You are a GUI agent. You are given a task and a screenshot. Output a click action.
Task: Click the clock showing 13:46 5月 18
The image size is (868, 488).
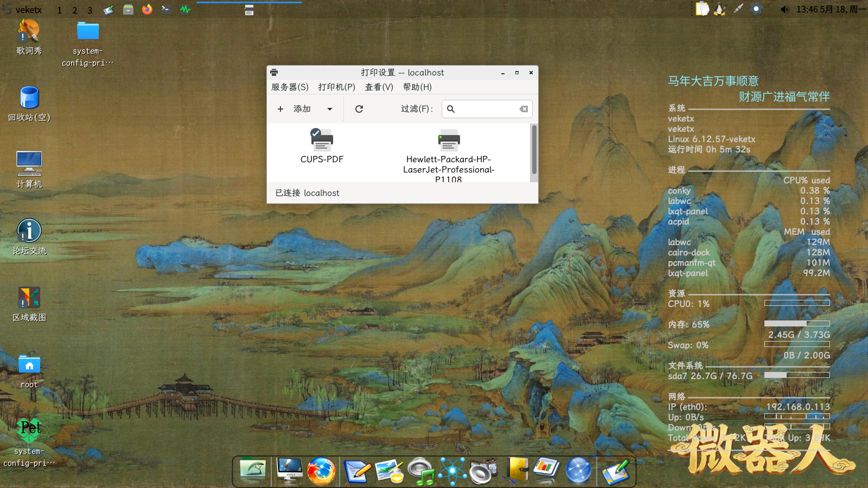[x=830, y=9]
